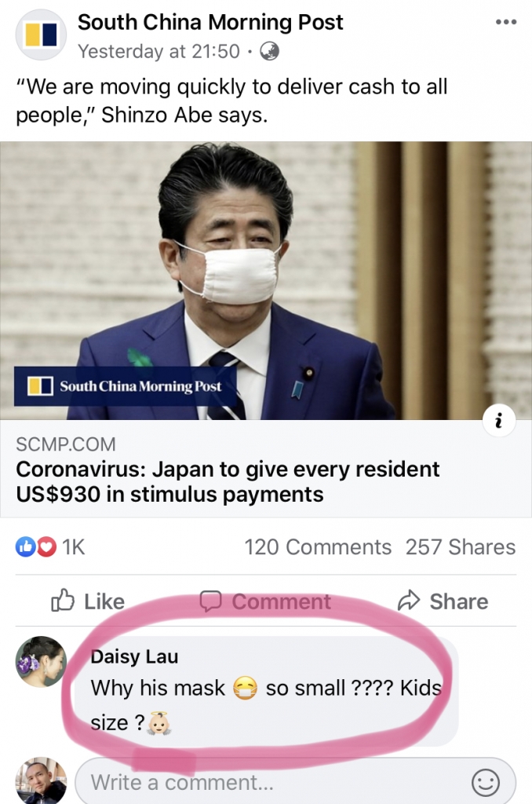Viewport: 532px width, 804px height.
Task: Tap Daisy Lau's profile picture
Action: click(41, 661)
